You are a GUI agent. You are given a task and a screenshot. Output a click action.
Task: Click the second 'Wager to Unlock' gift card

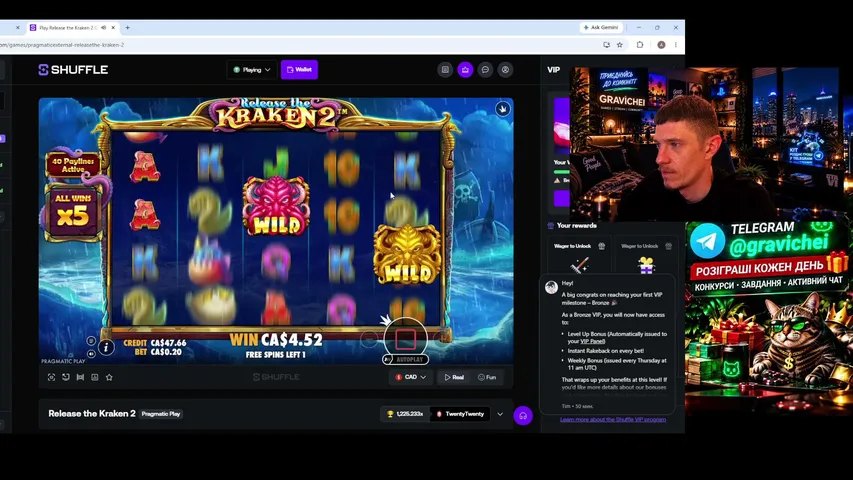point(646,255)
